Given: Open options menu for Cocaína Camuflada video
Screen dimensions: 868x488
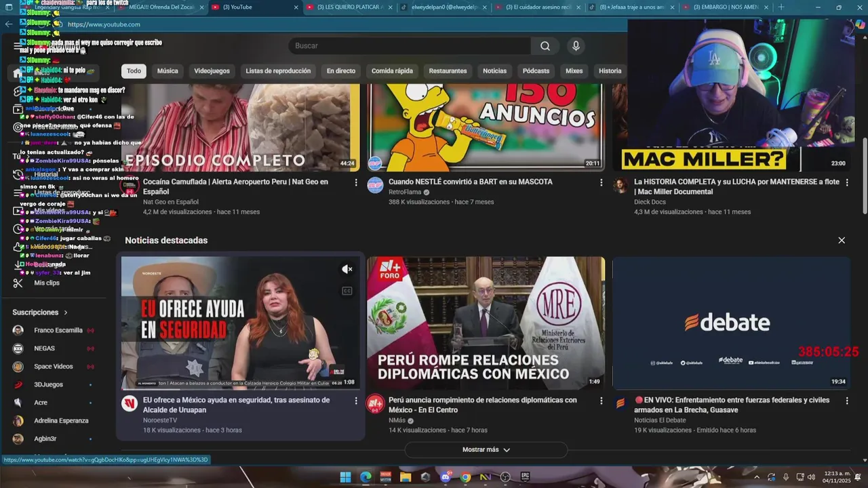Looking at the screenshot, I should click(x=355, y=182).
